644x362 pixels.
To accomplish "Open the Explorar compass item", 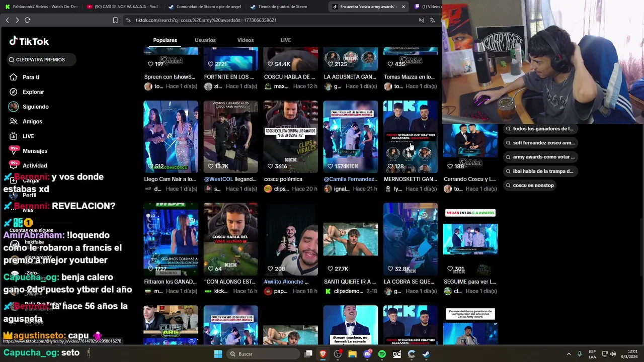I will (x=33, y=92).
